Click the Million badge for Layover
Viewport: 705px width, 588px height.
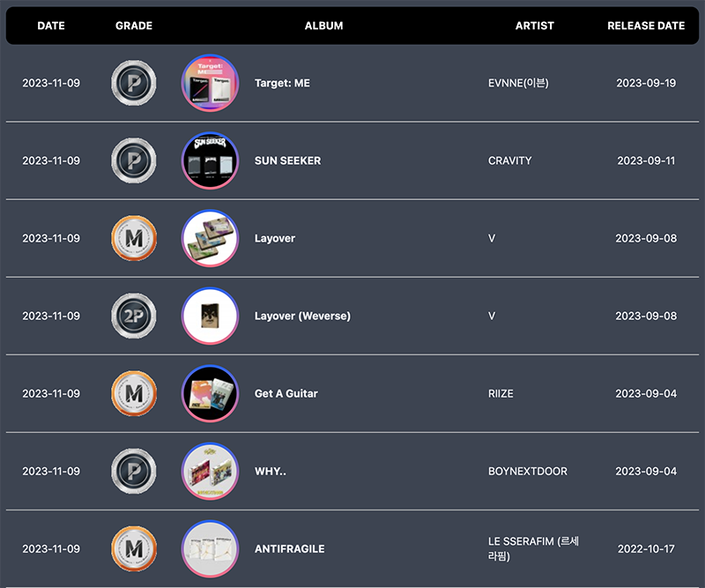134,238
